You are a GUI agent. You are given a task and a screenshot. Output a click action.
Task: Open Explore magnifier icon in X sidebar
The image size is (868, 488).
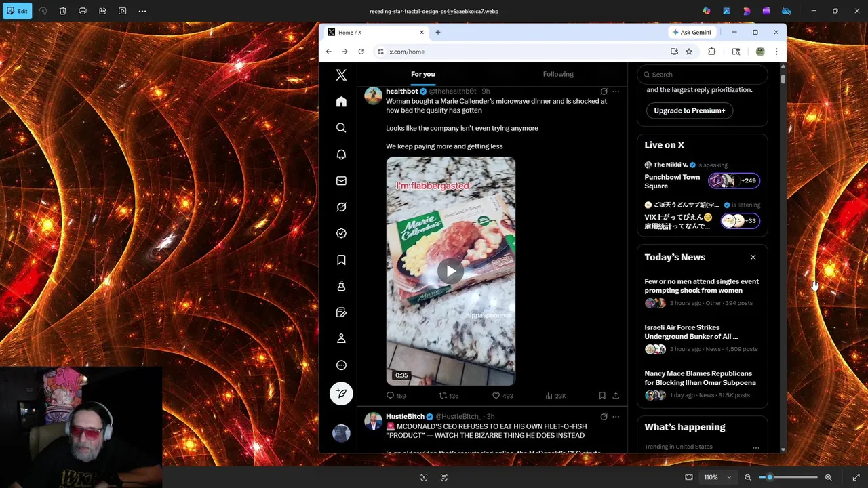point(341,127)
